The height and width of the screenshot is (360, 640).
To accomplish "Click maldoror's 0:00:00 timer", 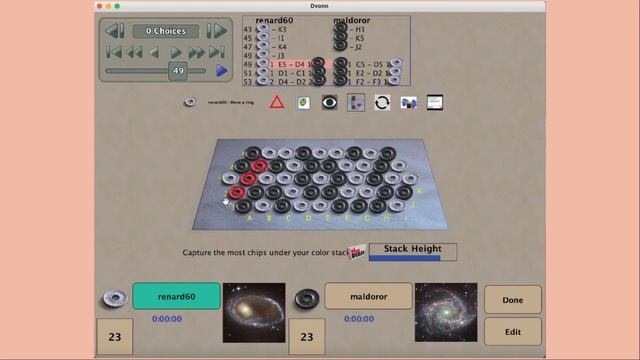I will point(359,319).
